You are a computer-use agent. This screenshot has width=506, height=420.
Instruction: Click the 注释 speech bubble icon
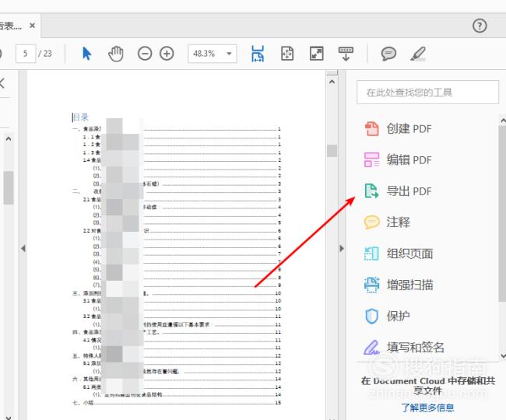372,222
